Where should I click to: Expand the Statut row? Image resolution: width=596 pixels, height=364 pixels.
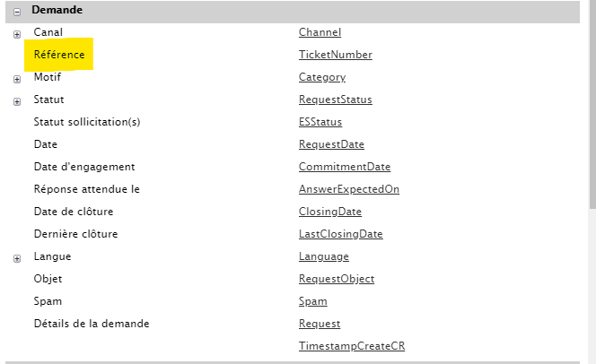[x=17, y=101]
